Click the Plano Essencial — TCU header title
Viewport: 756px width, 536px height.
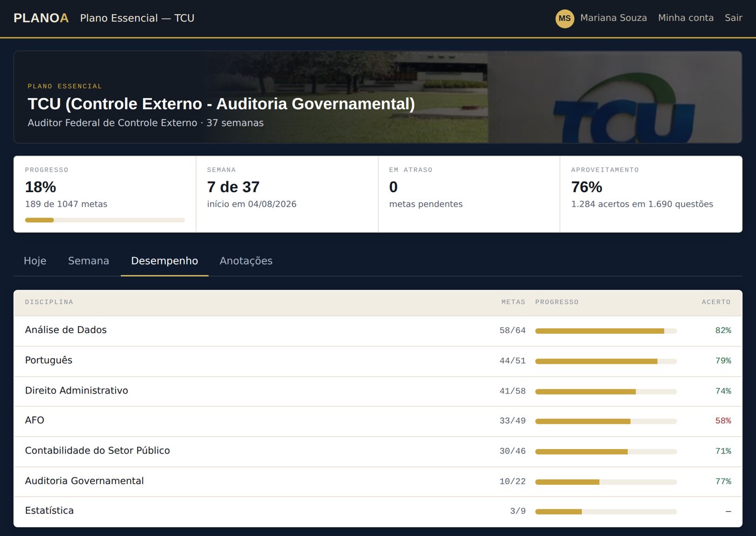[x=137, y=18]
